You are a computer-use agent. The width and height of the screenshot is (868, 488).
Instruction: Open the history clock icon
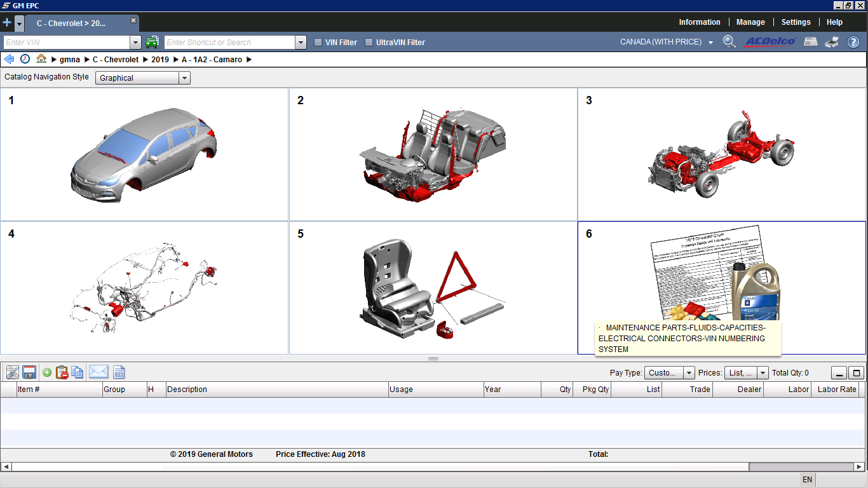coord(25,59)
